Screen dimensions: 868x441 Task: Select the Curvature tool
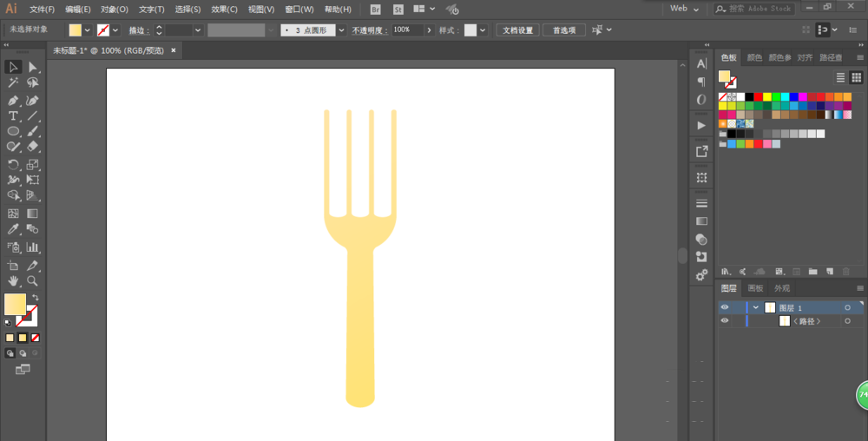[33, 101]
